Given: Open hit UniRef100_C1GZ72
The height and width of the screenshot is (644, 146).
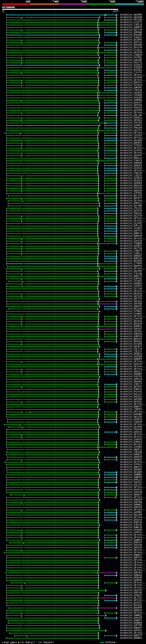Looking at the screenshot, I should pos(131,22).
